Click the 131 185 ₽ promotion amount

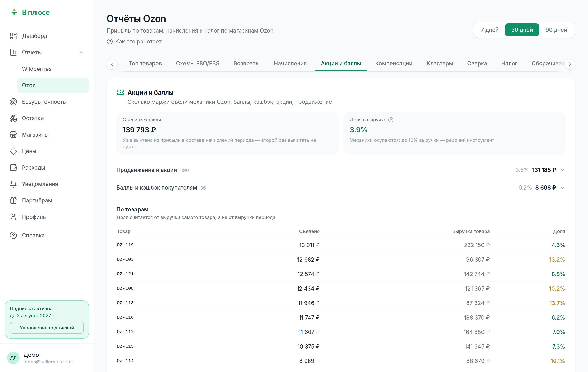(544, 170)
